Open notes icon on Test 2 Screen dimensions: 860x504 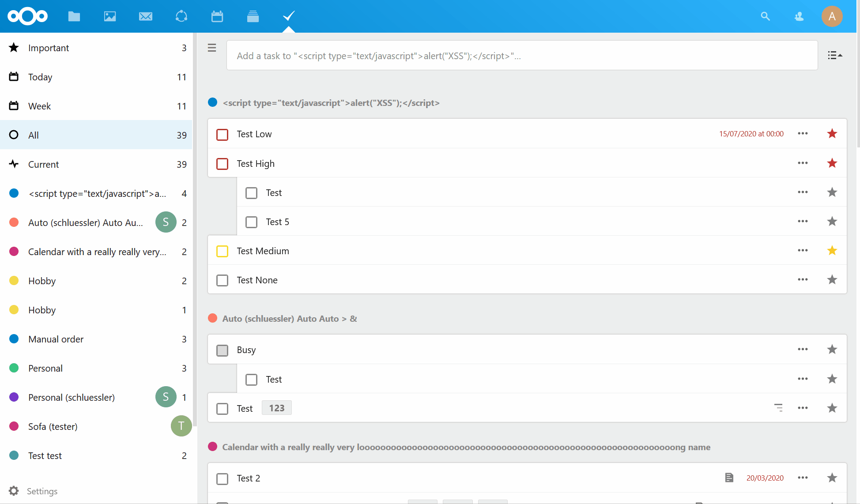729,478
